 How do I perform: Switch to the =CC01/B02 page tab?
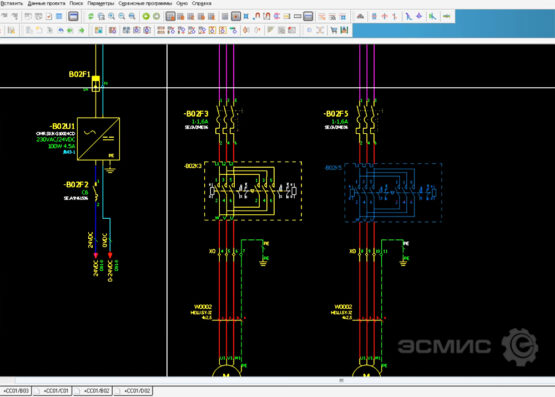93,391
